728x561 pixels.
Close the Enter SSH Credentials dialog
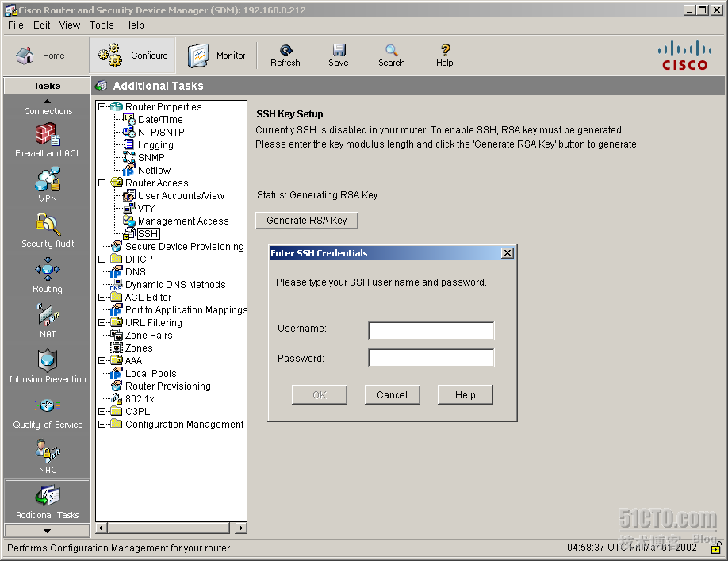point(508,253)
